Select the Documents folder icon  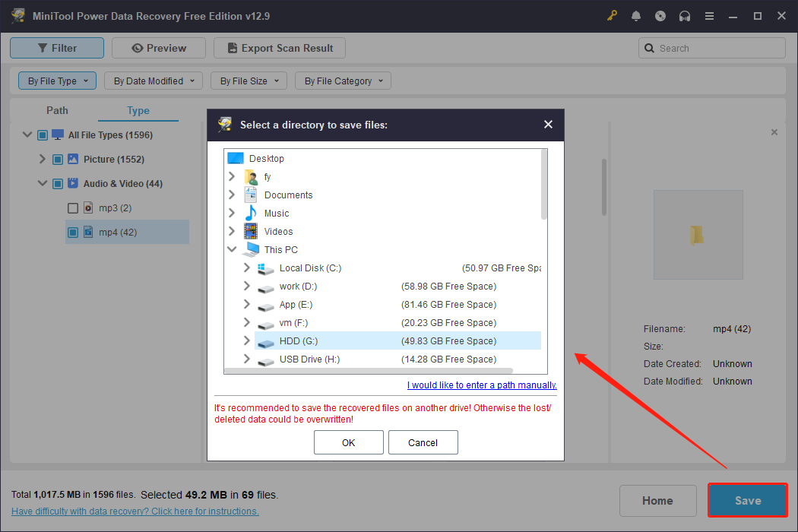click(x=251, y=195)
